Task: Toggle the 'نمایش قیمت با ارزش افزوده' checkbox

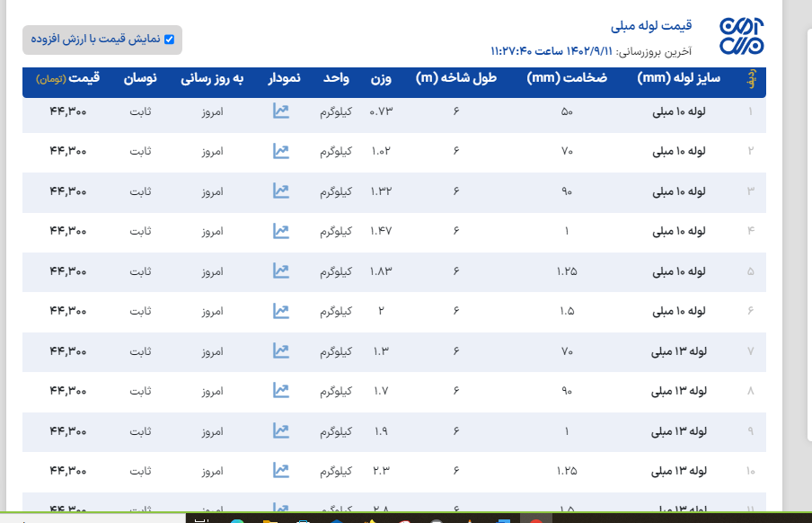Action: click(x=169, y=40)
